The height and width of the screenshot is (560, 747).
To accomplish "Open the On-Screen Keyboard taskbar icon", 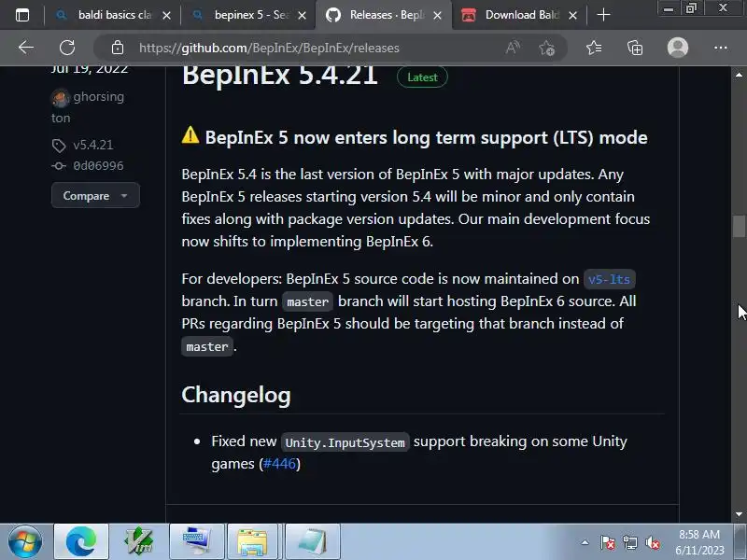I will click(x=197, y=541).
